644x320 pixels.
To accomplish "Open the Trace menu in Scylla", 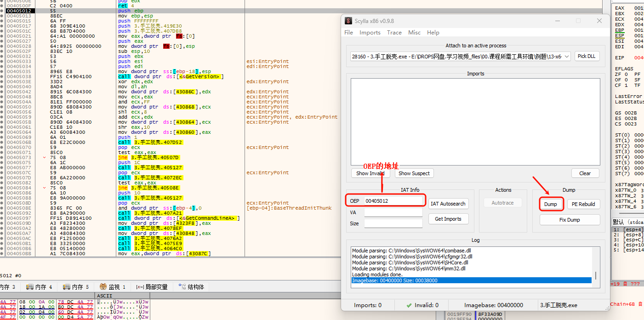I will [394, 33].
